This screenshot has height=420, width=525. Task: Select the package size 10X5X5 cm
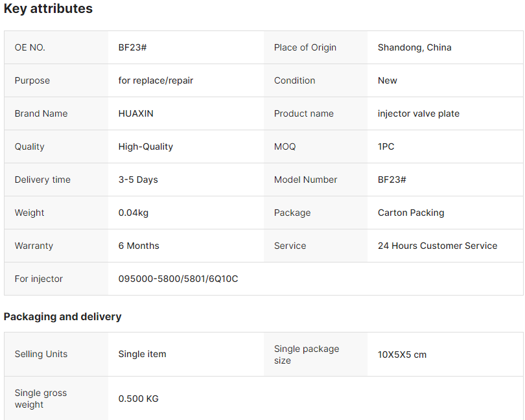tap(402, 355)
